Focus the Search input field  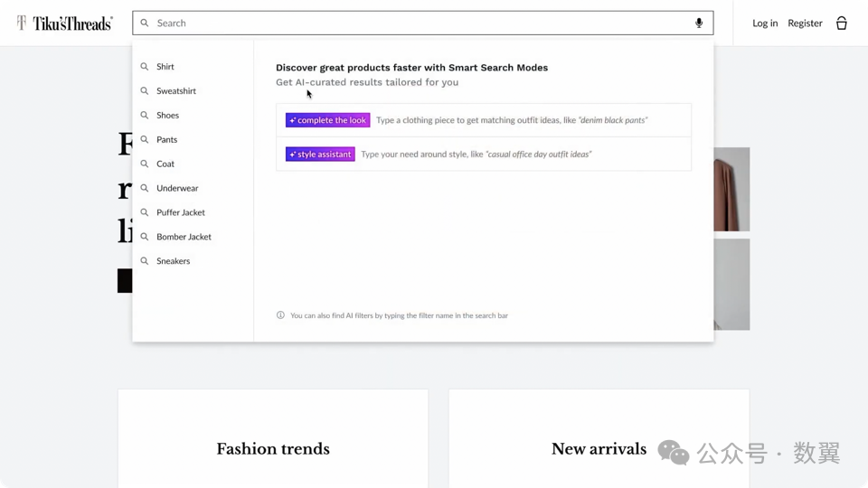point(416,23)
